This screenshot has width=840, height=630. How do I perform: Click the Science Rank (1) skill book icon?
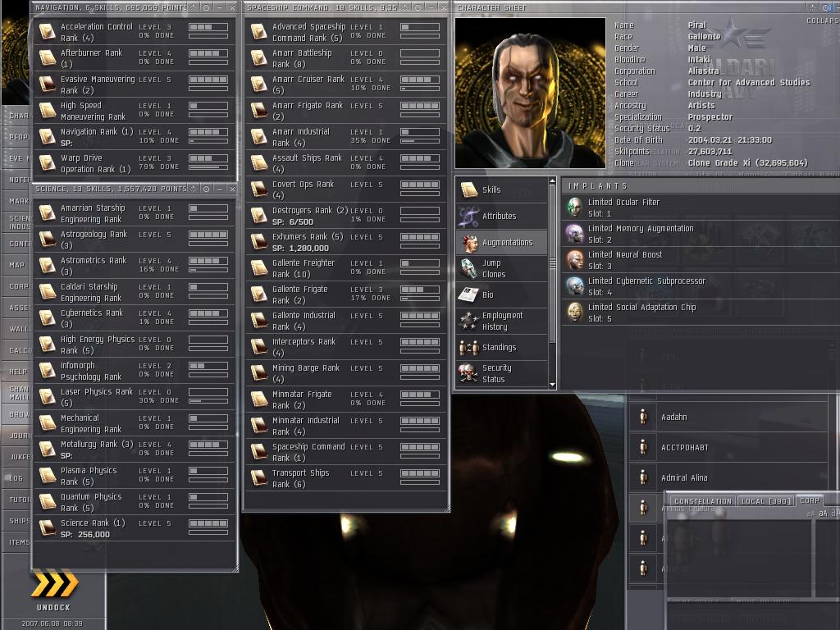(48, 528)
